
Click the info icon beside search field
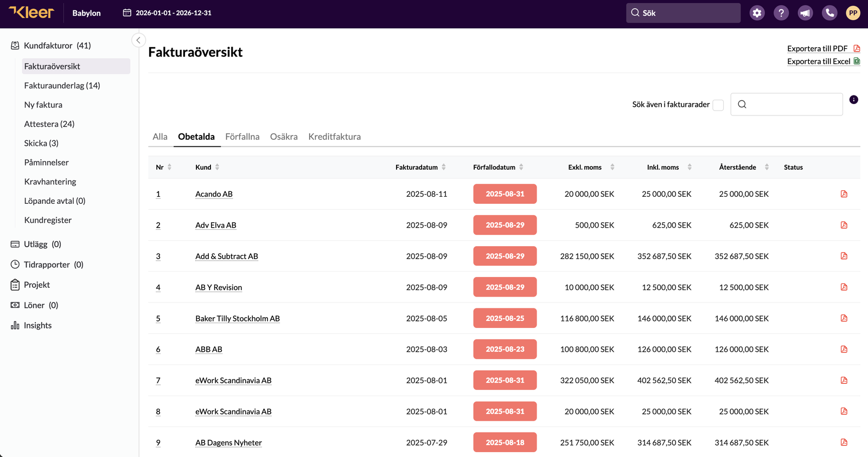pyautogui.click(x=854, y=100)
